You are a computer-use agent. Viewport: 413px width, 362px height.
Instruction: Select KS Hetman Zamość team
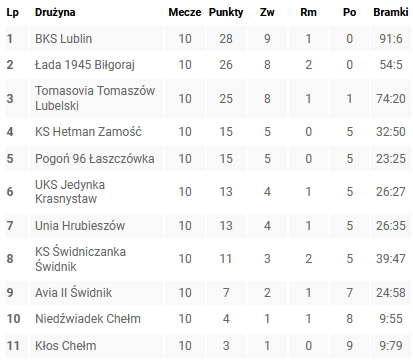tap(88, 132)
